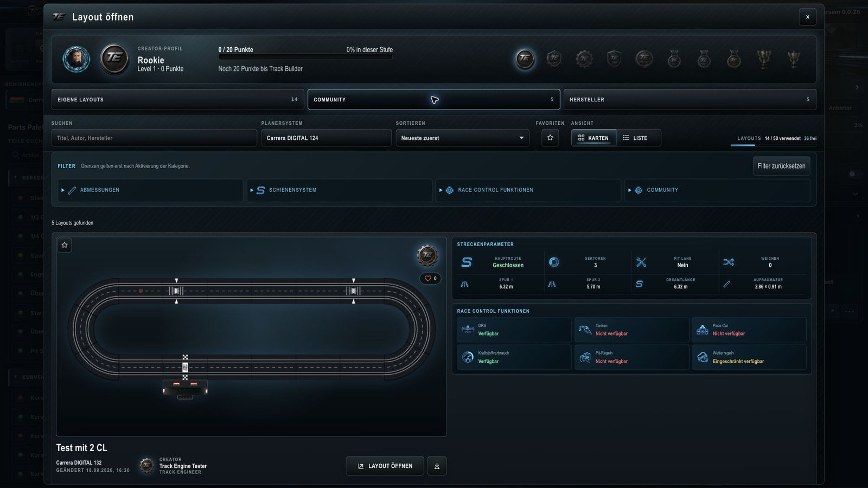The width and height of the screenshot is (868, 488).
Task: Click the Weichen switch icon in Streckenparameter
Action: (x=728, y=262)
